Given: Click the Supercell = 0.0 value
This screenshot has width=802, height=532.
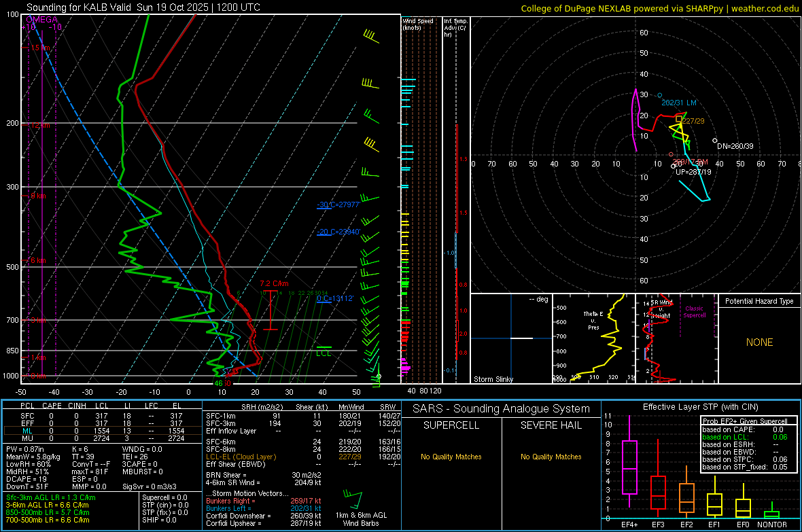Looking at the screenshot, I should coord(164,497).
